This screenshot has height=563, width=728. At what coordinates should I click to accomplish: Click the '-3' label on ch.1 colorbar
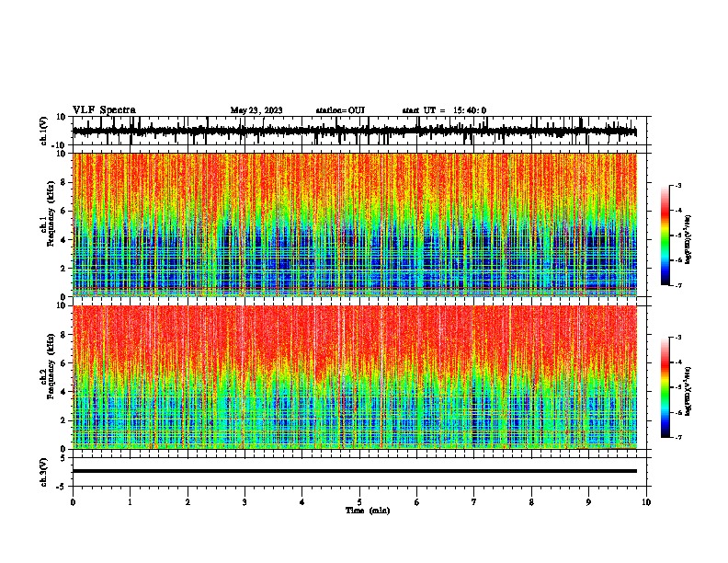click(677, 185)
